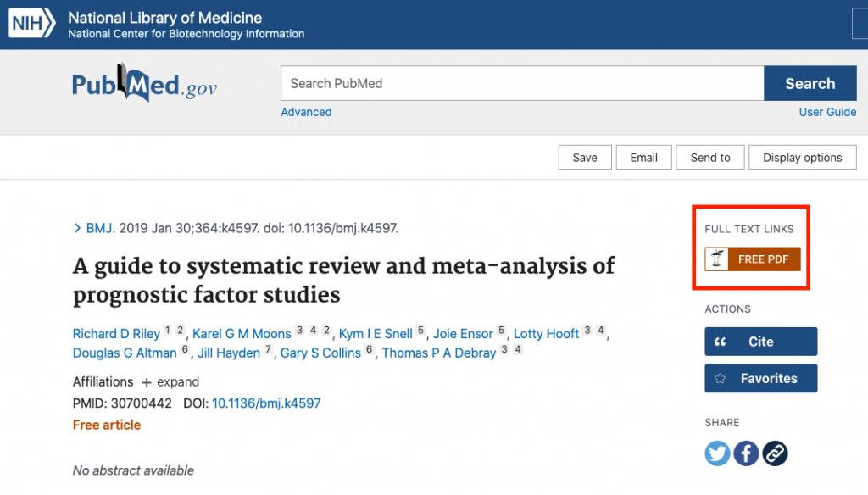Click the NIH logo

[x=31, y=23]
